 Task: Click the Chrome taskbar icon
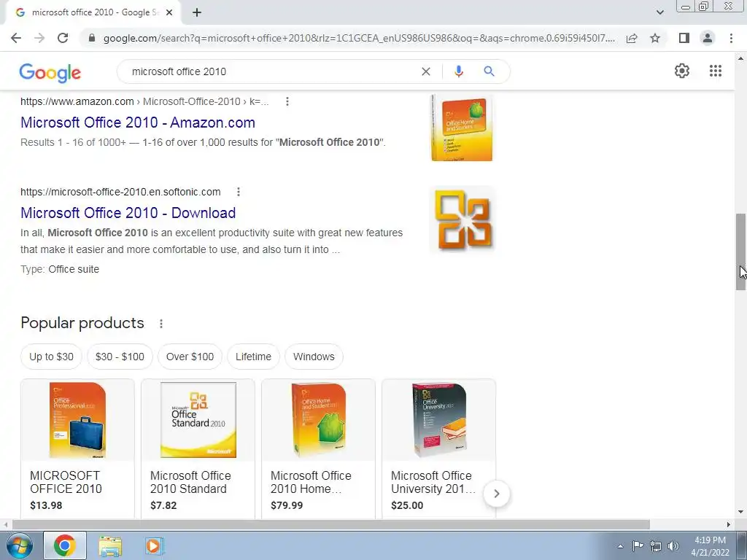tap(65, 545)
